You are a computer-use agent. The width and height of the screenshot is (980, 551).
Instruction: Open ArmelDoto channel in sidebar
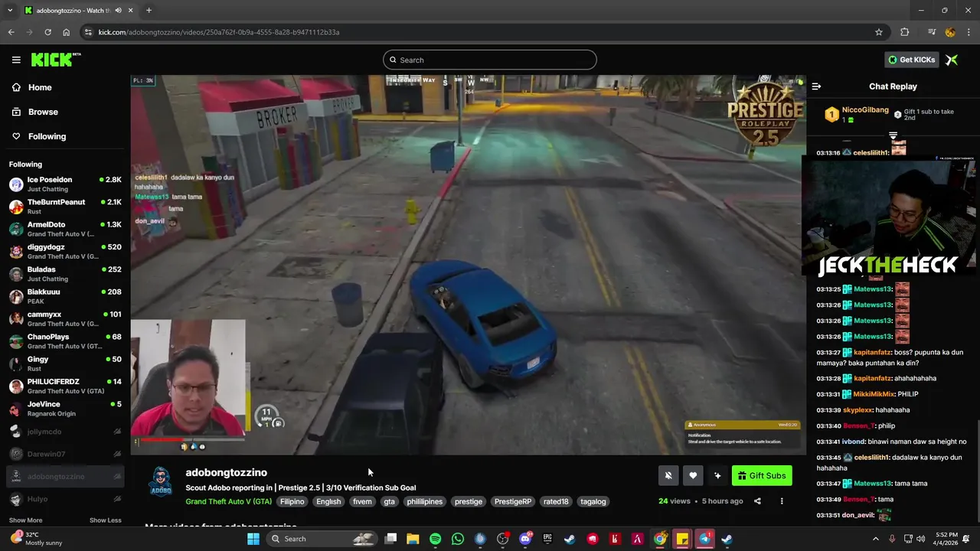(x=65, y=229)
